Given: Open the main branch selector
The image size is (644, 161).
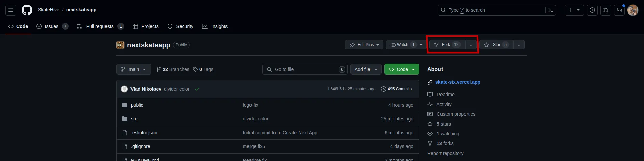Looking at the screenshot, I should 134,69.
